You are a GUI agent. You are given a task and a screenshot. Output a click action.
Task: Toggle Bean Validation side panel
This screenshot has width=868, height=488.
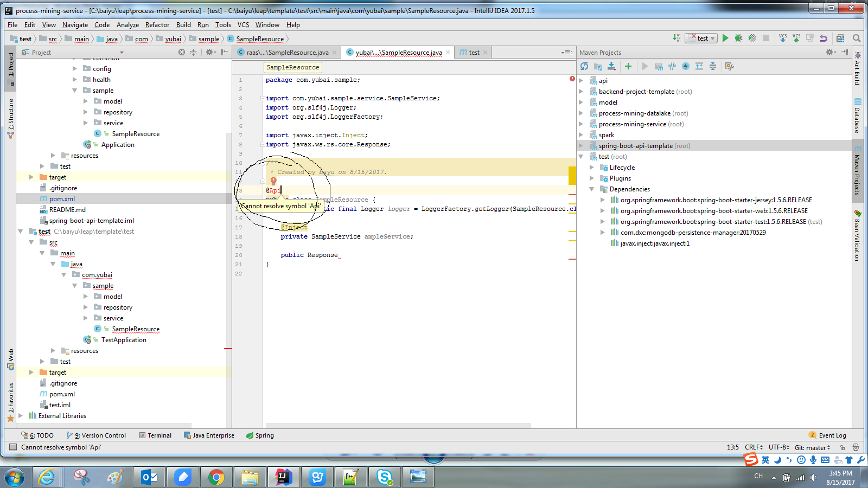[x=858, y=235]
